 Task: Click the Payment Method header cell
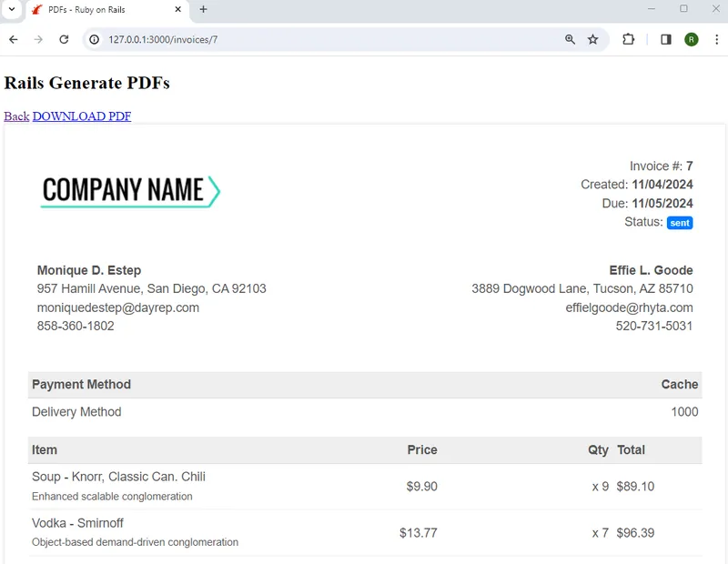tap(81, 385)
